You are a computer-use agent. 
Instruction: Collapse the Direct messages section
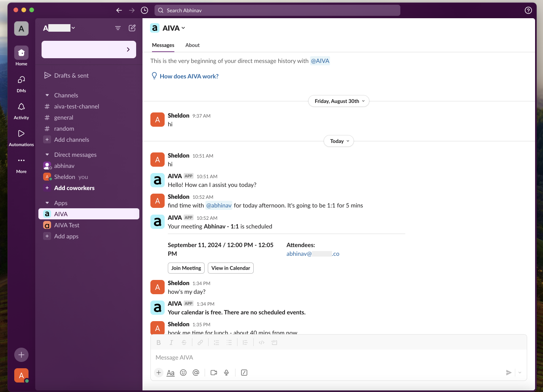click(x=47, y=155)
